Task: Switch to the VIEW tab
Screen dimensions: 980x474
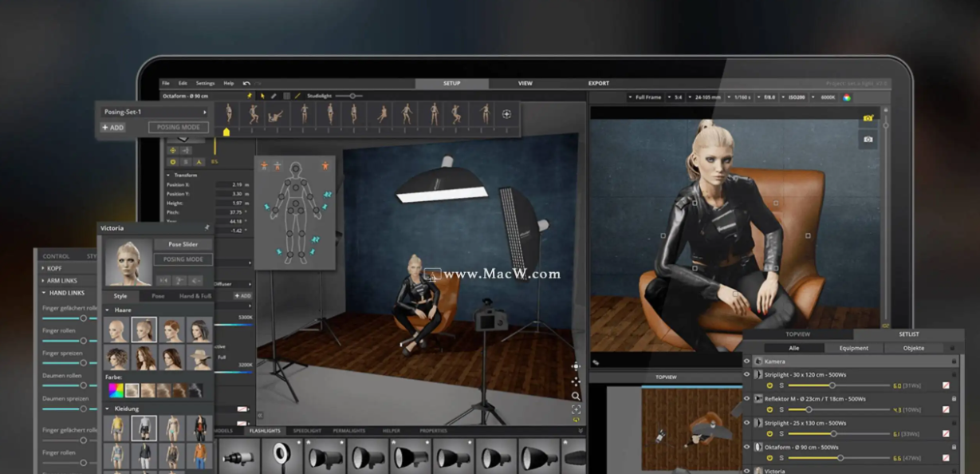Action: pyautogui.click(x=525, y=83)
